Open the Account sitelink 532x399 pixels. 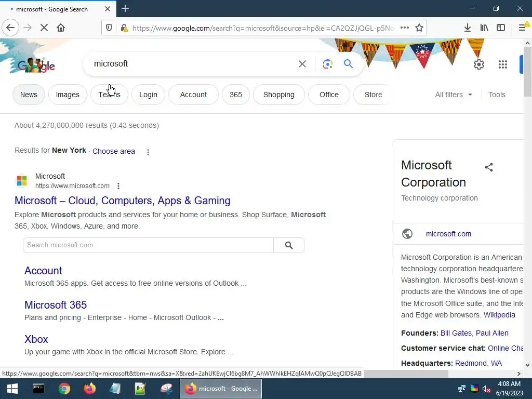pos(43,271)
